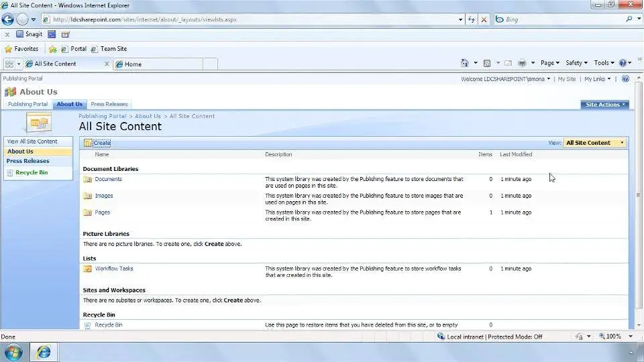This screenshot has height=362, width=644.
Task: Close the All Site Content tab
Action: [x=107, y=64]
